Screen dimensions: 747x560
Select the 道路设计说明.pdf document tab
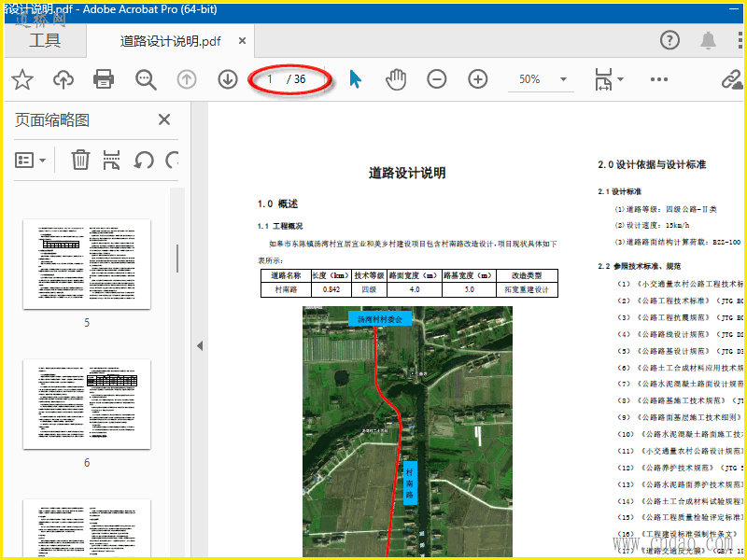click(171, 41)
